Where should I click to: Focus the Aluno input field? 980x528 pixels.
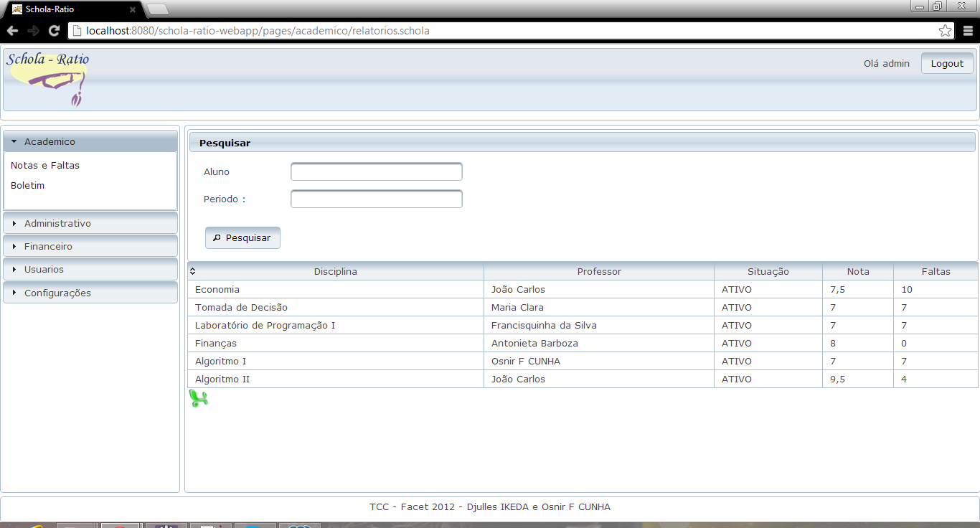pyautogui.click(x=376, y=171)
